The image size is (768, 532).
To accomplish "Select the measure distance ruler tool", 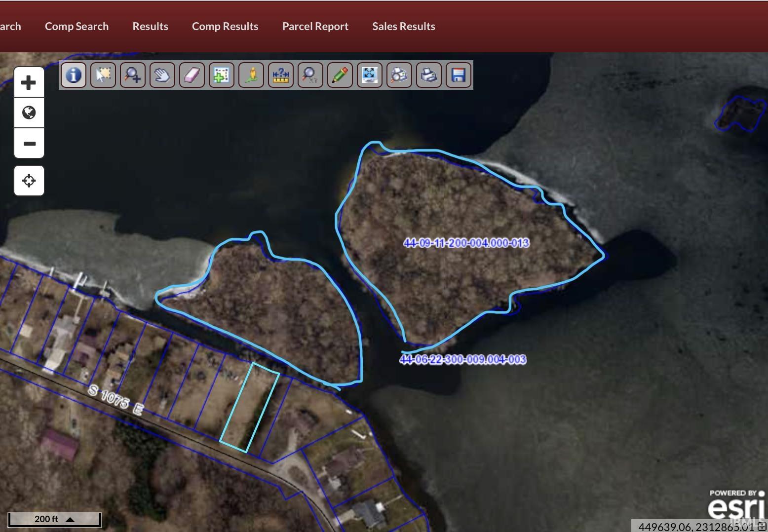I will coord(281,75).
